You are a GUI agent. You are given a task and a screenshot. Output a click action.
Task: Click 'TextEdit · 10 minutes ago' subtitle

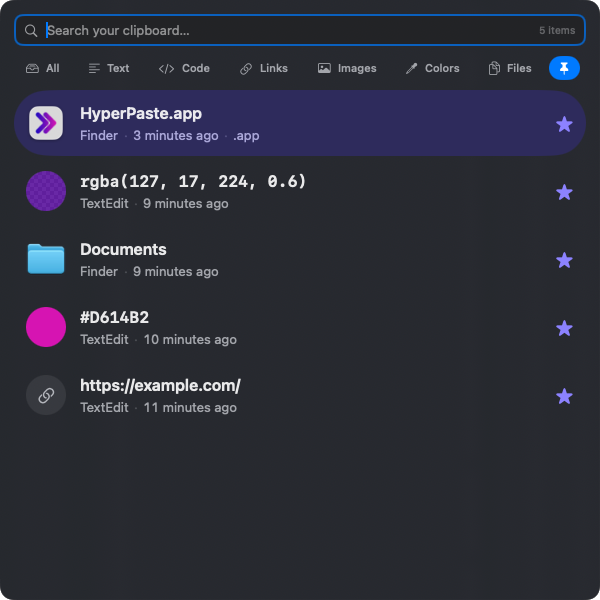pos(158,339)
